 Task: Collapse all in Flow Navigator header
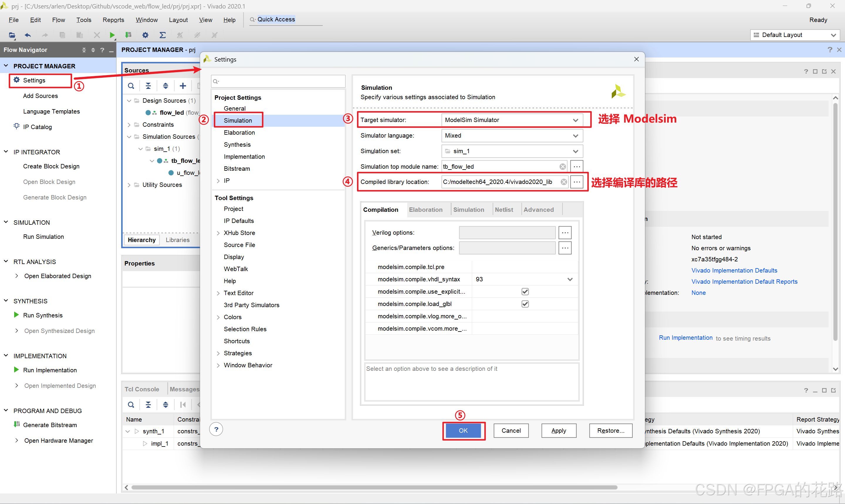coord(84,50)
